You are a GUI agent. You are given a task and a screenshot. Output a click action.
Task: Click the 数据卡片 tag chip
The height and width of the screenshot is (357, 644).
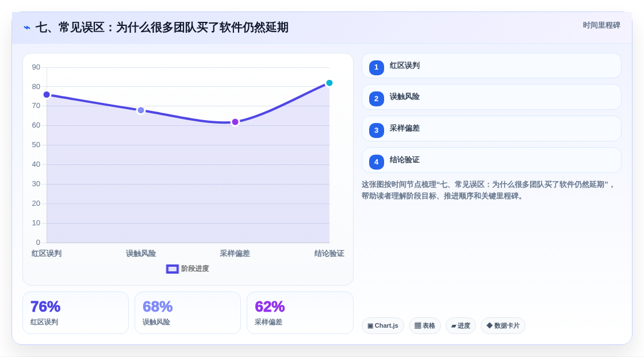(503, 326)
